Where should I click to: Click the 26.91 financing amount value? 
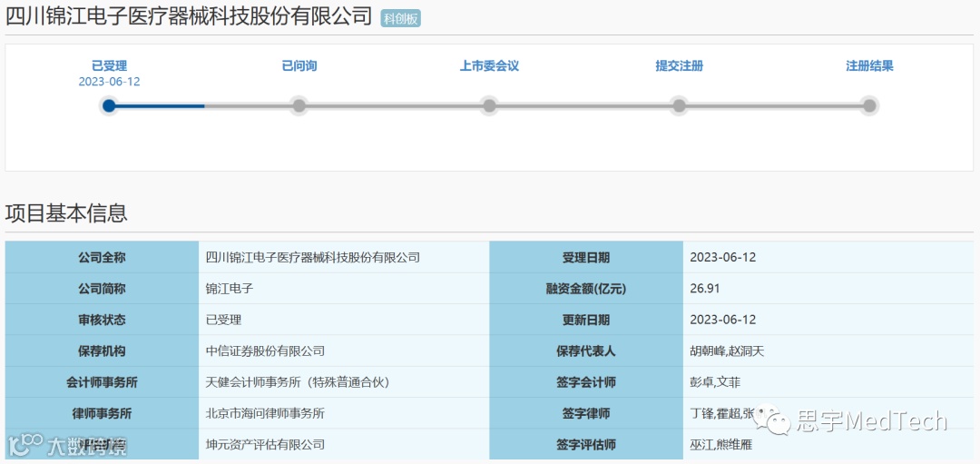click(705, 288)
